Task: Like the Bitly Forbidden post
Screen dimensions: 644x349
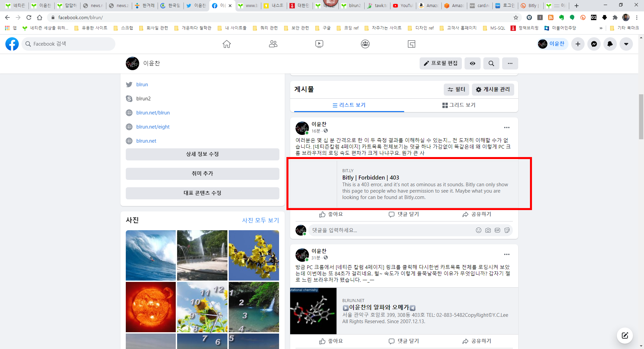Action: [x=331, y=214]
